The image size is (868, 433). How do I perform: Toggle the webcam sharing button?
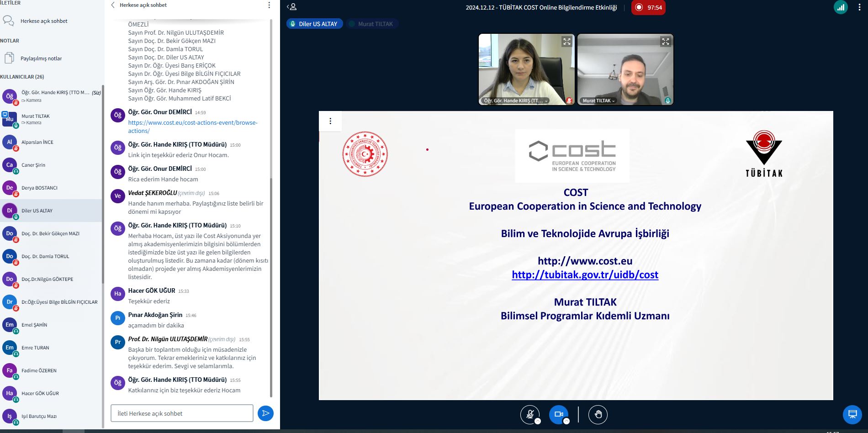point(558,414)
